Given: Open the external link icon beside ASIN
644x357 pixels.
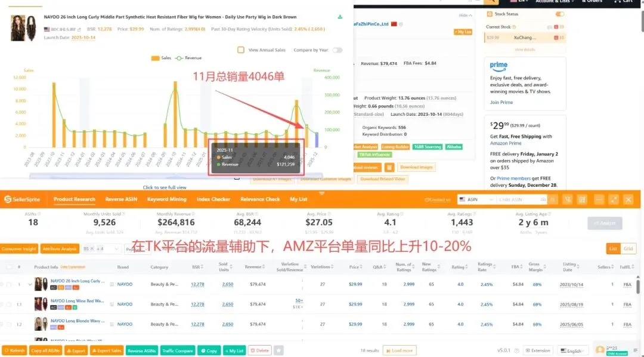Looking at the screenshot, I should 79,30.
